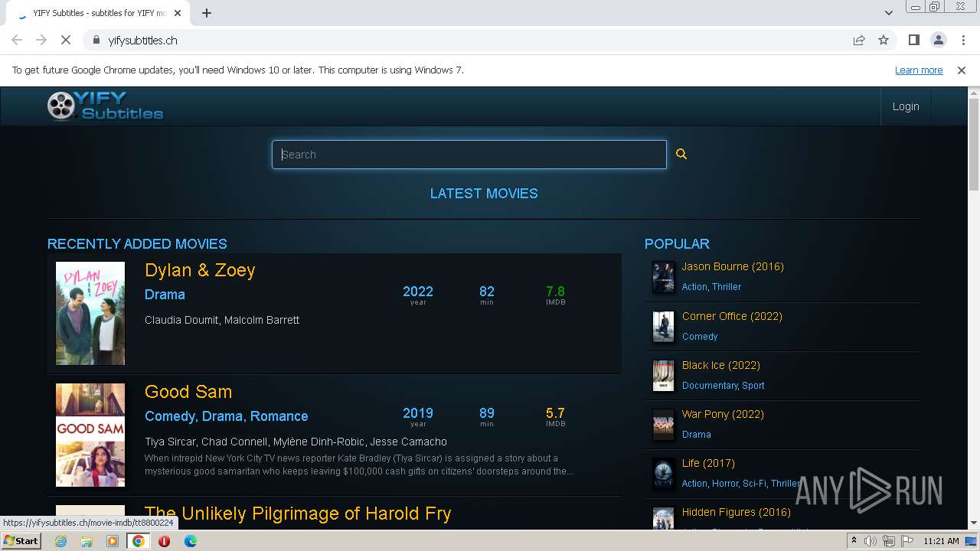The width and height of the screenshot is (980, 551).
Task: Click the Good Sam poster thumbnail
Action: click(90, 435)
